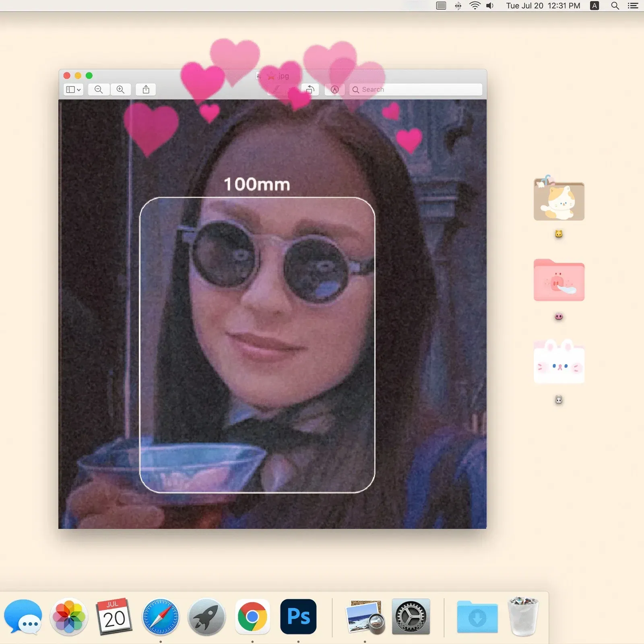This screenshot has width=644, height=644.
Task: Click the zoom in magnifier button
Action: (x=120, y=89)
